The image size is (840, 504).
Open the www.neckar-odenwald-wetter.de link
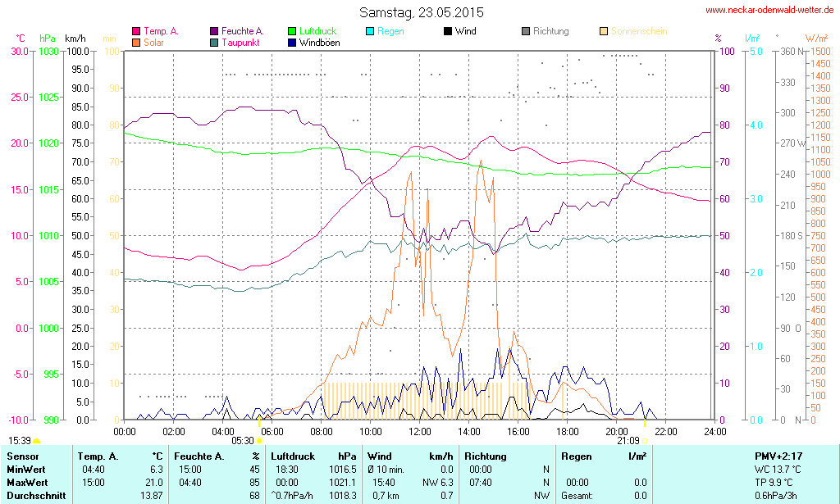[x=770, y=10]
